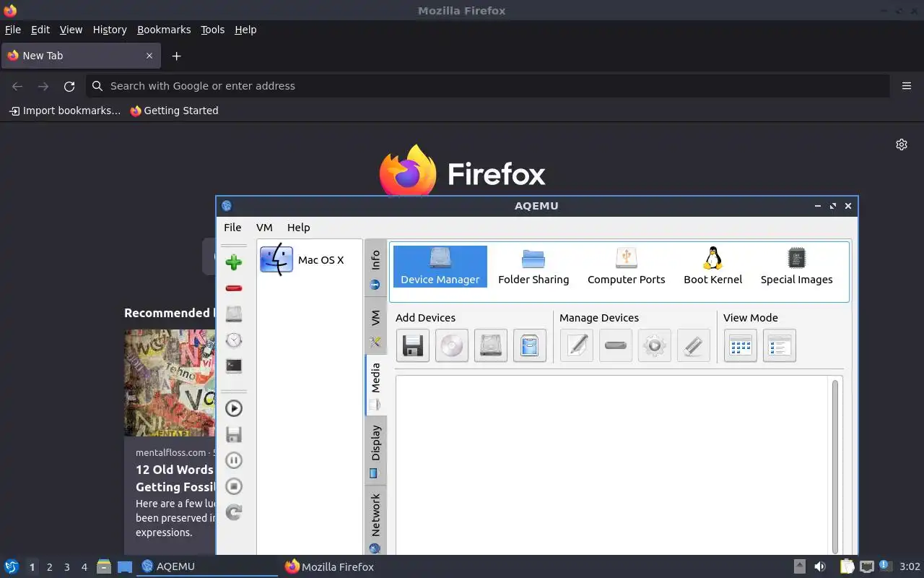Open volume control in system tray
The image size is (924, 578).
820,567
